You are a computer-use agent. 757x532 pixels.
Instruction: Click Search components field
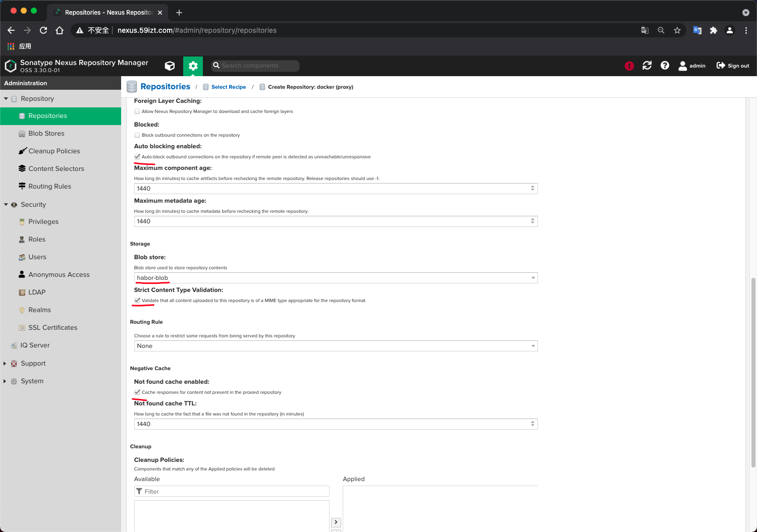click(x=255, y=66)
